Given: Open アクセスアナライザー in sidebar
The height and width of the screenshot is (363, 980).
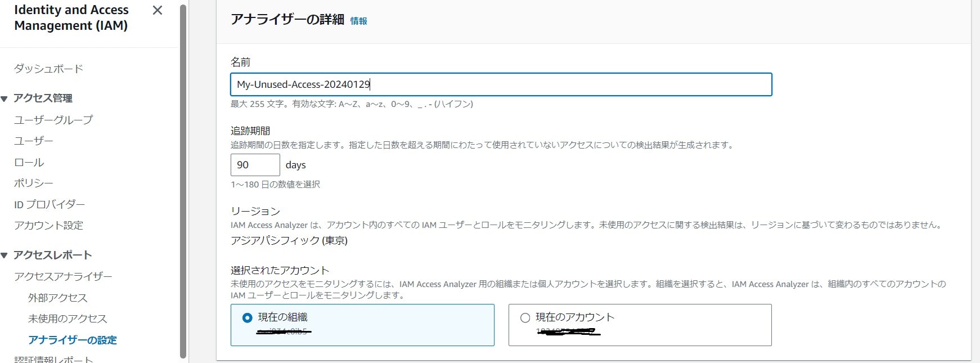Looking at the screenshot, I should [63, 276].
